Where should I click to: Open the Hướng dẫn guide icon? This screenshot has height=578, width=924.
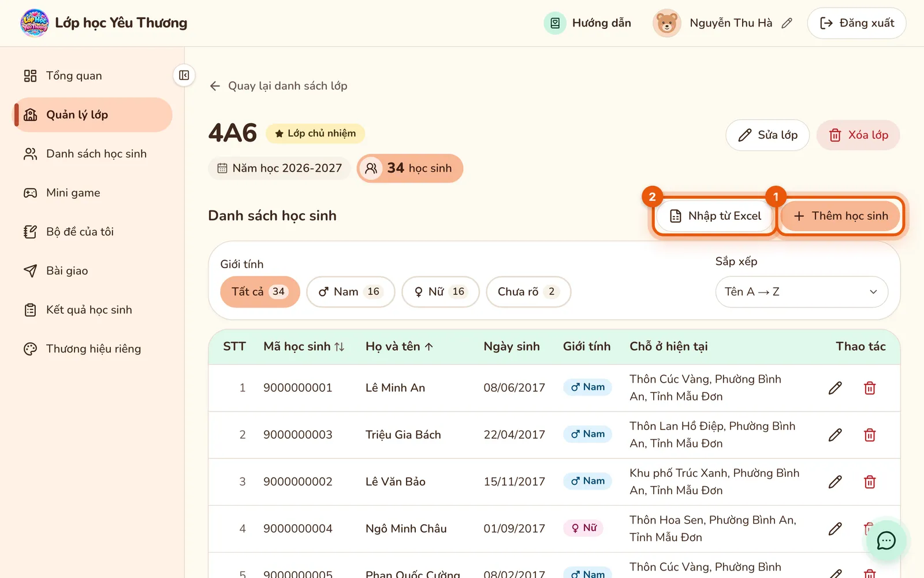tap(555, 23)
